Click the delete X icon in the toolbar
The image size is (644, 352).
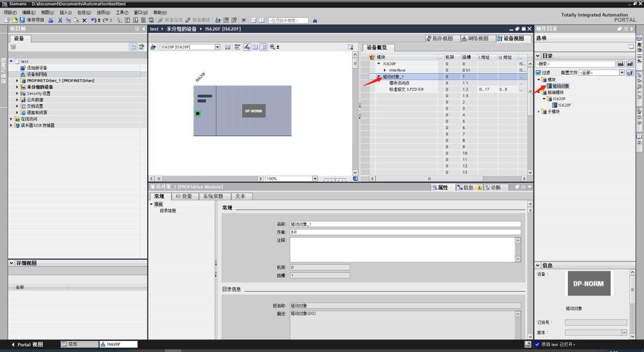[x=84, y=20]
